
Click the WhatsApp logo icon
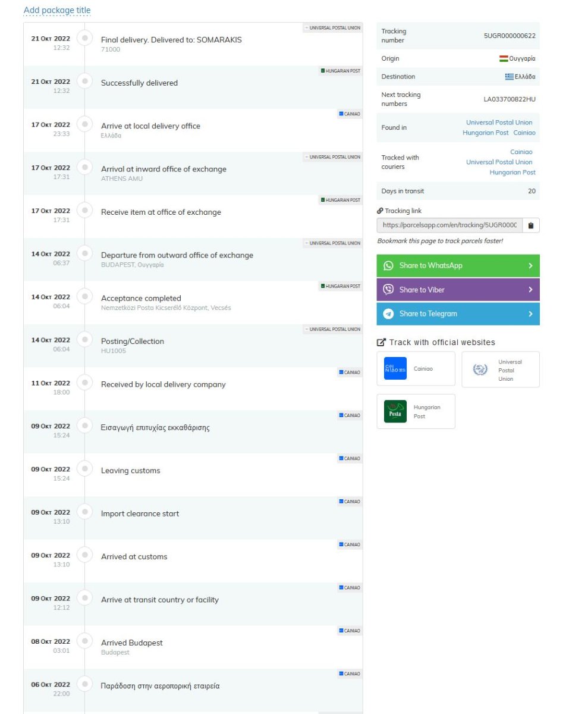click(x=388, y=265)
